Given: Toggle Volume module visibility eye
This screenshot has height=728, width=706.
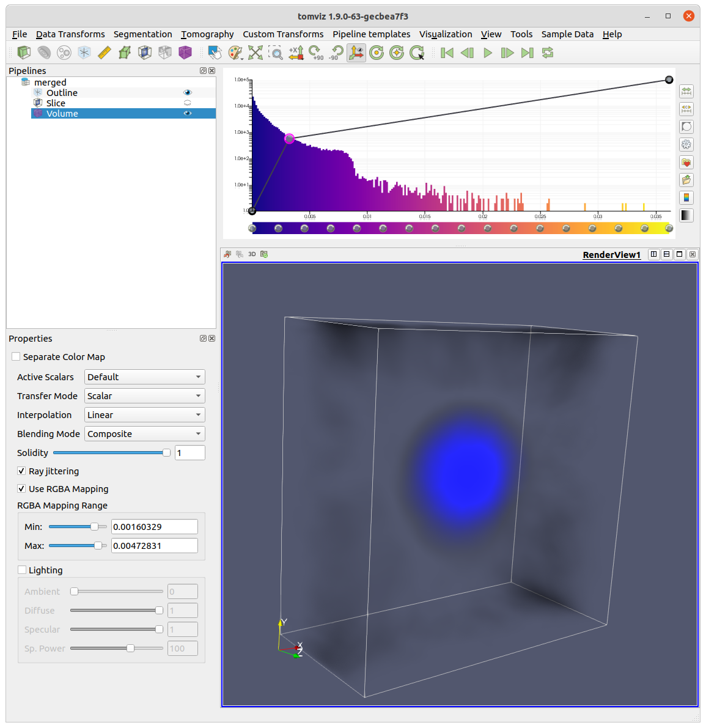Looking at the screenshot, I should pyautogui.click(x=188, y=113).
